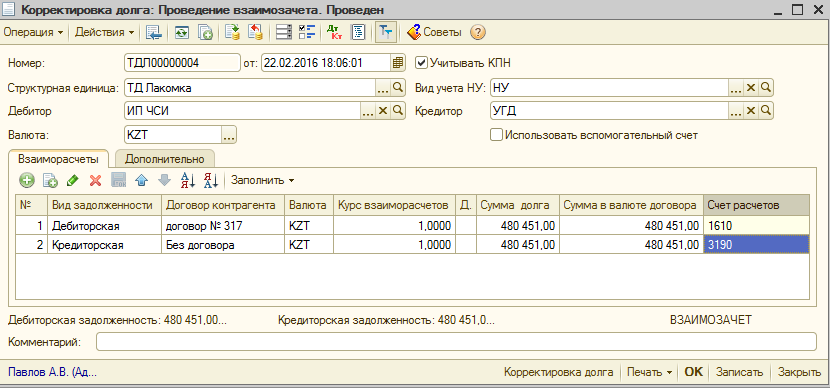Show Дт/Кт postings of the document
Viewport: 830px width, 389px height.
[335, 33]
